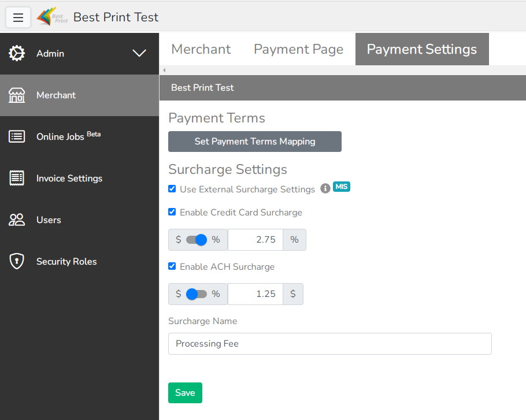Click the Best Print Test header title
The image size is (526, 420).
116,17
